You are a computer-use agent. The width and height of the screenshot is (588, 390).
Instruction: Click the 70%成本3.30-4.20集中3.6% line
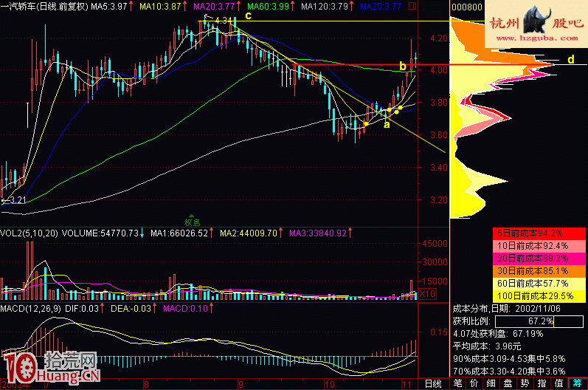coord(509,372)
